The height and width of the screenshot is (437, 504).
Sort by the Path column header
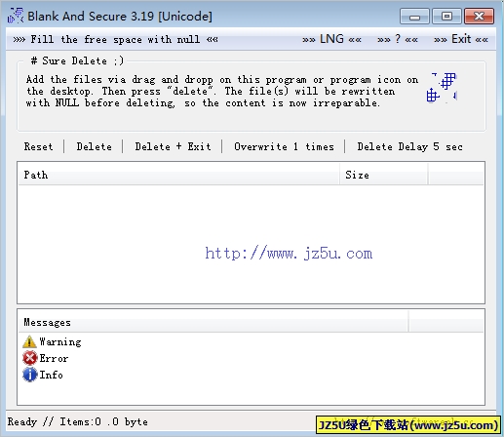click(x=179, y=175)
